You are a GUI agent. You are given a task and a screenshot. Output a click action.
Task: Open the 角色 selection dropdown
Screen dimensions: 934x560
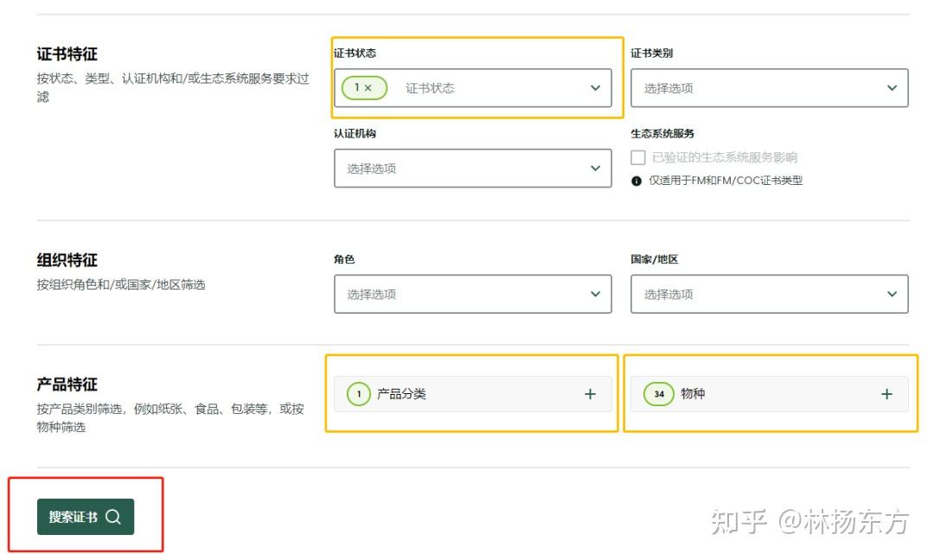pos(472,294)
